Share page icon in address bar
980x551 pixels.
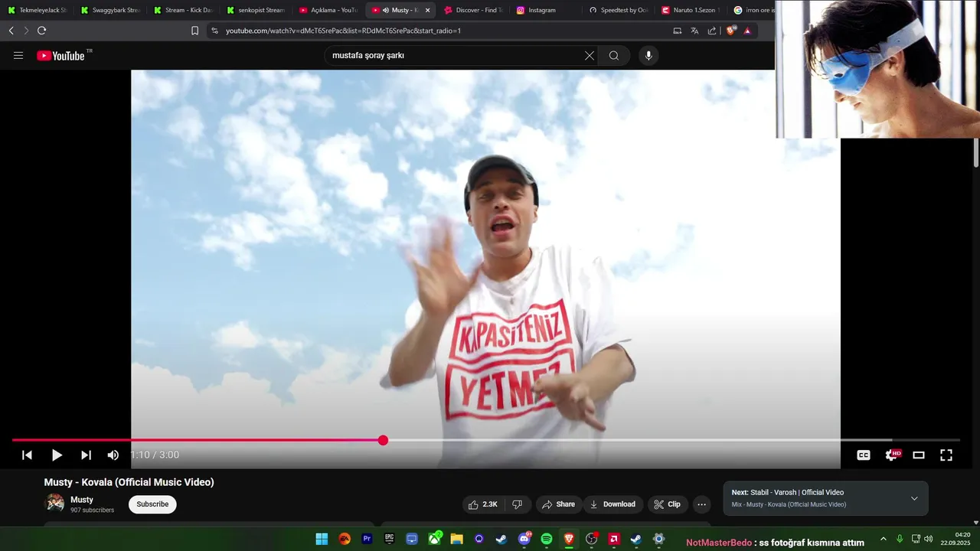tap(712, 31)
